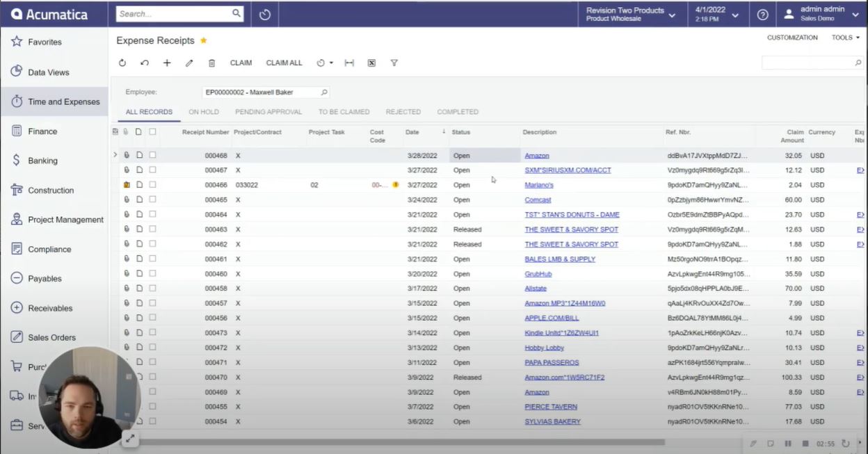
Task: Open the Mariano's description link
Action: point(539,185)
